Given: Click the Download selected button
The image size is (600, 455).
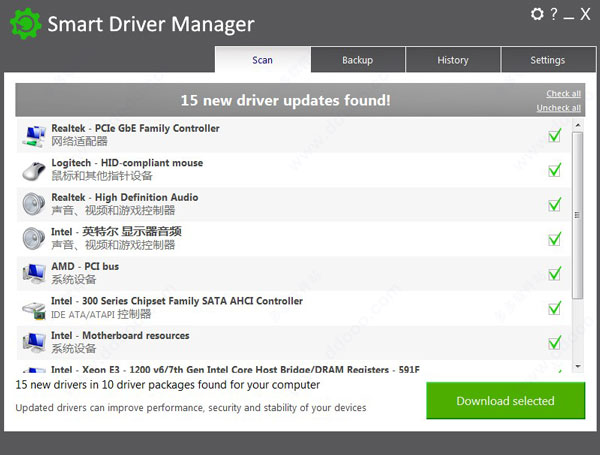Looking at the screenshot, I should click(x=505, y=400).
